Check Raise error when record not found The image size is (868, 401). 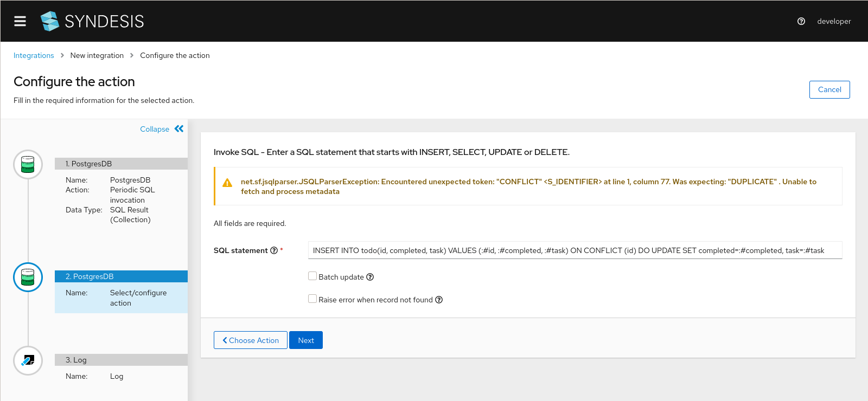tap(312, 299)
